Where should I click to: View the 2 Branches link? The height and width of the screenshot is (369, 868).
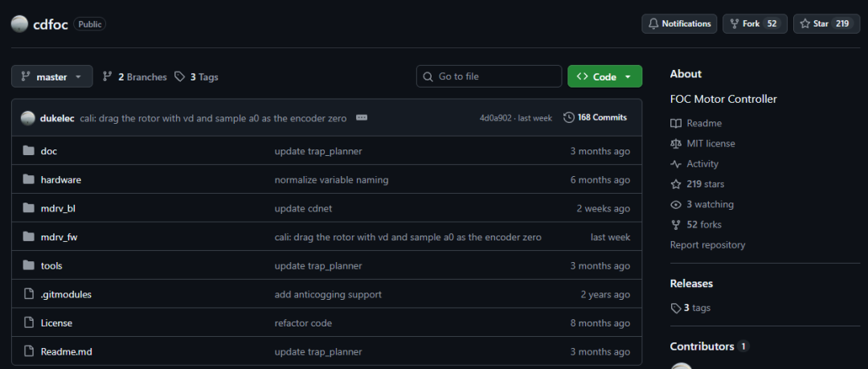134,77
